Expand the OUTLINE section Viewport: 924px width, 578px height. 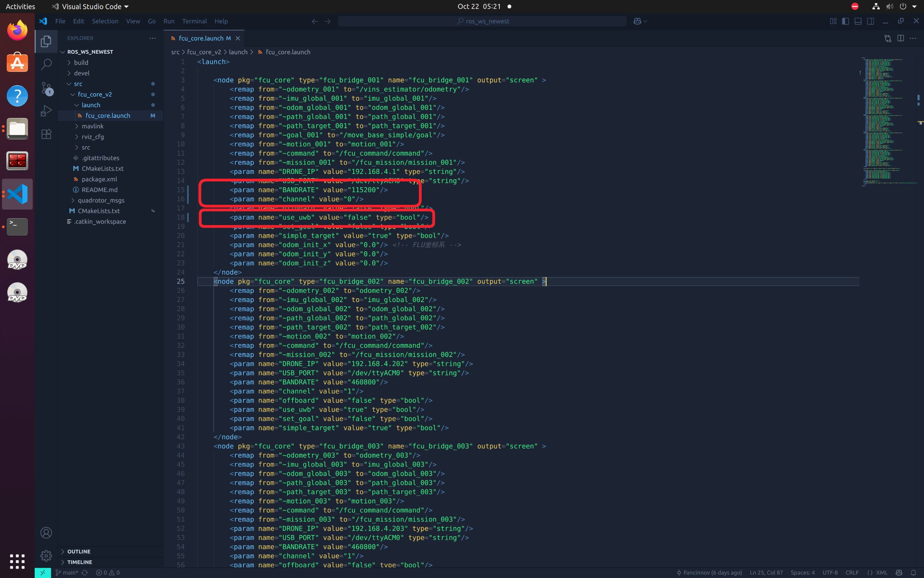pyautogui.click(x=79, y=551)
